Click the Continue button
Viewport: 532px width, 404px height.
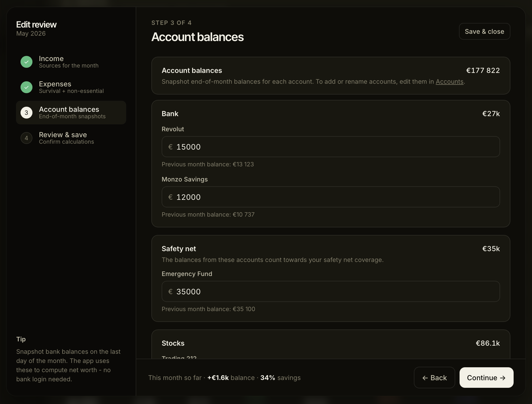pos(486,378)
